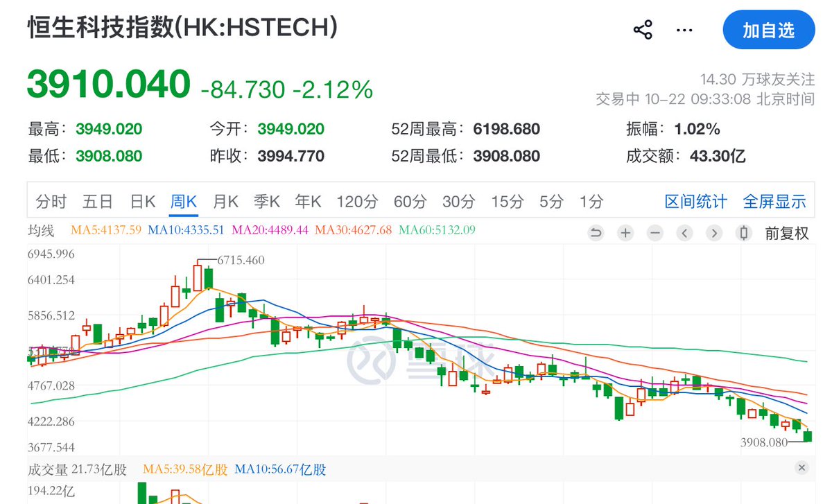This screenshot has width=832, height=504.
Task: Click the 均线 moving average label
Action: click(40, 230)
